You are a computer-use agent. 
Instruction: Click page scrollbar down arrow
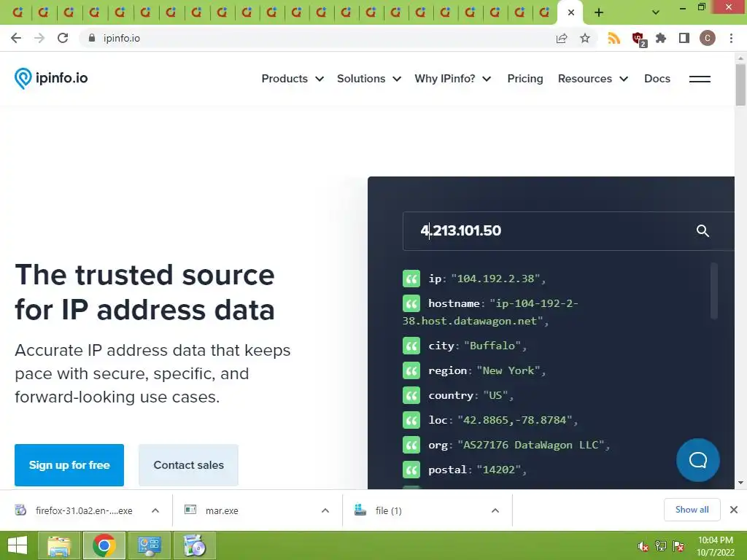click(x=740, y=483)
